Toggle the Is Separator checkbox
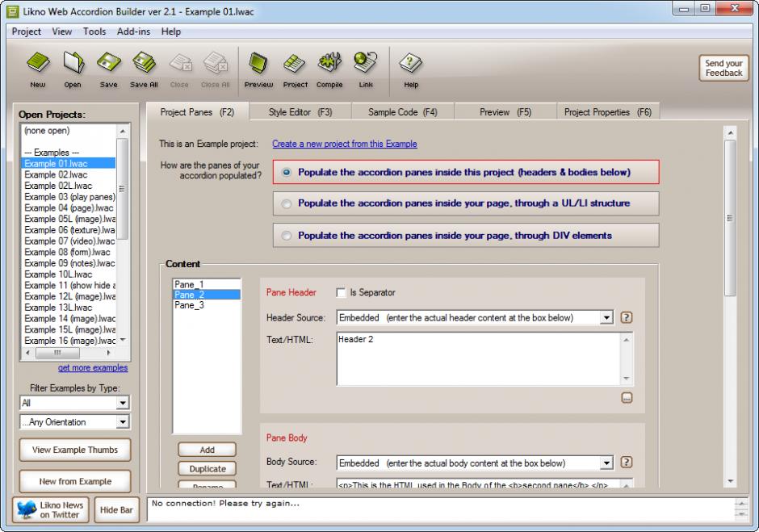Viewport: 759px width, 532px height. (x=341, y=292)
